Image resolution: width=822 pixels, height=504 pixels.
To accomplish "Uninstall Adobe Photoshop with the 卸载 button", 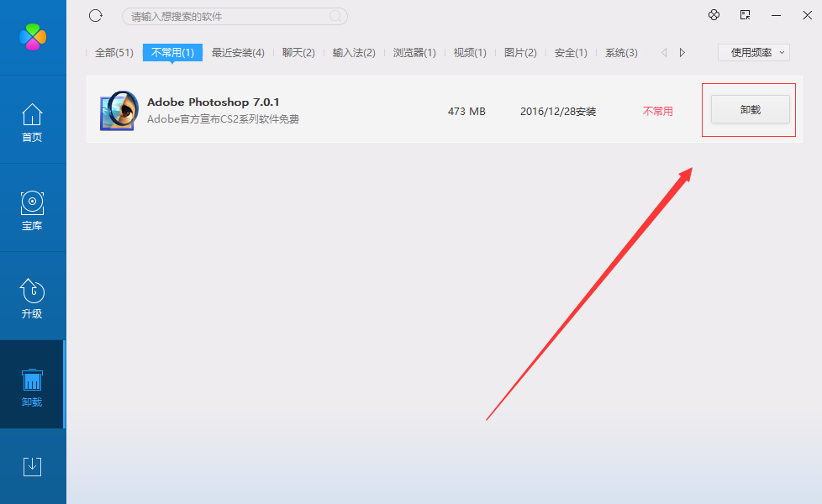I will point(748,109).
